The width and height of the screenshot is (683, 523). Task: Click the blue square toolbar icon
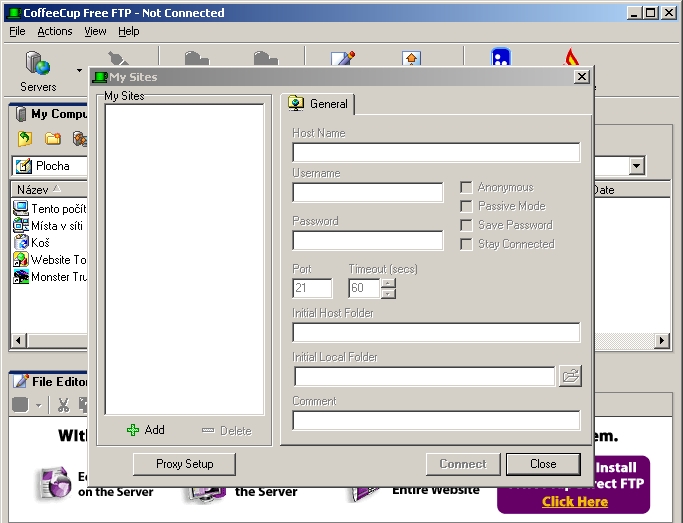coord(501,57)
